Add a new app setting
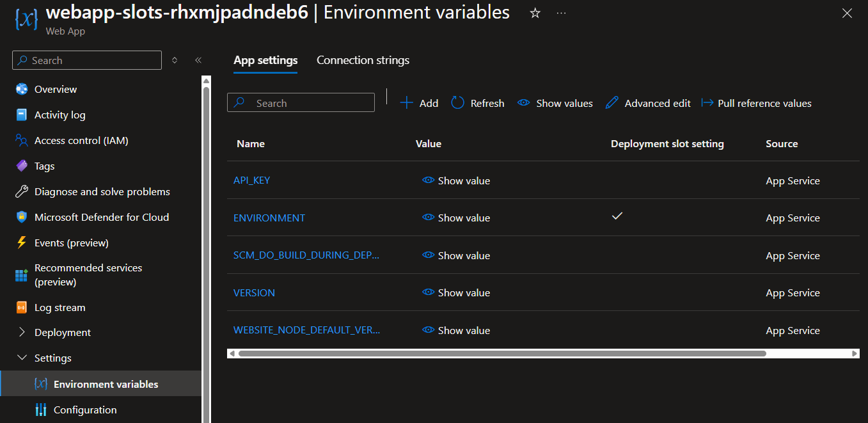The image size is (868, 423). 419,102
